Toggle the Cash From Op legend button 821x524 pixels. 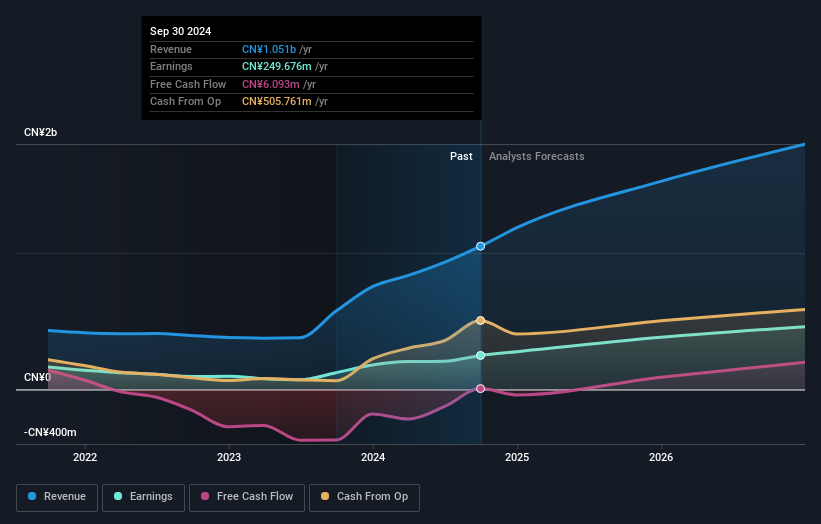click(x=364, y=497)
